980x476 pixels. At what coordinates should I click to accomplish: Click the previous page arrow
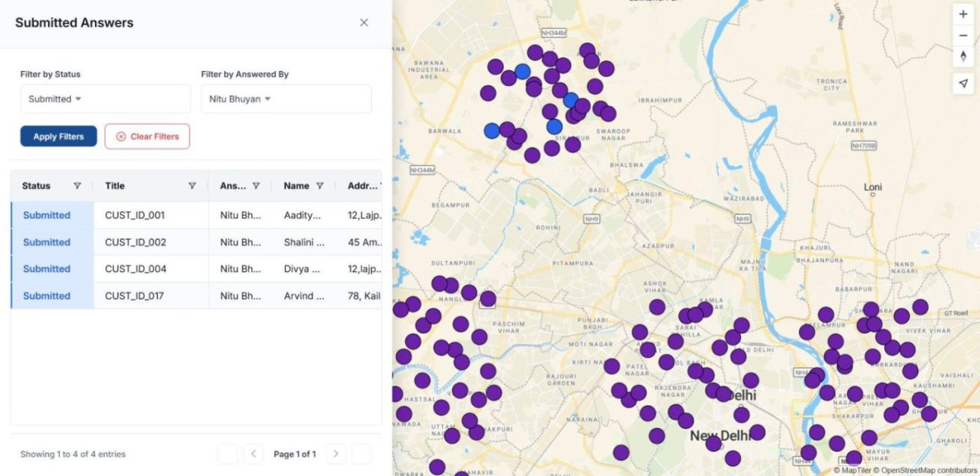[x=253, y=454]
